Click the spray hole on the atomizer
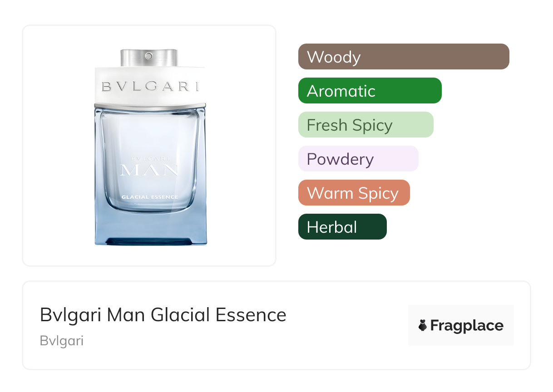 pos(148,56)
